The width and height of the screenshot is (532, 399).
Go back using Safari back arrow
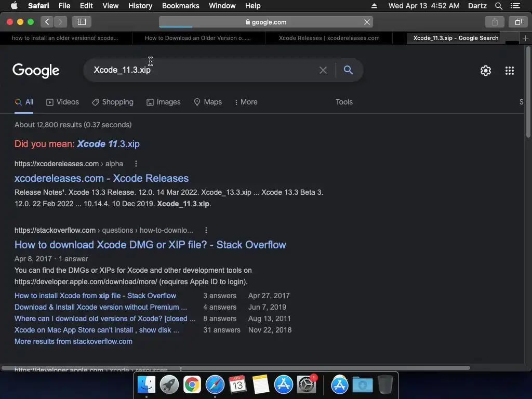[x=47, y=22]
